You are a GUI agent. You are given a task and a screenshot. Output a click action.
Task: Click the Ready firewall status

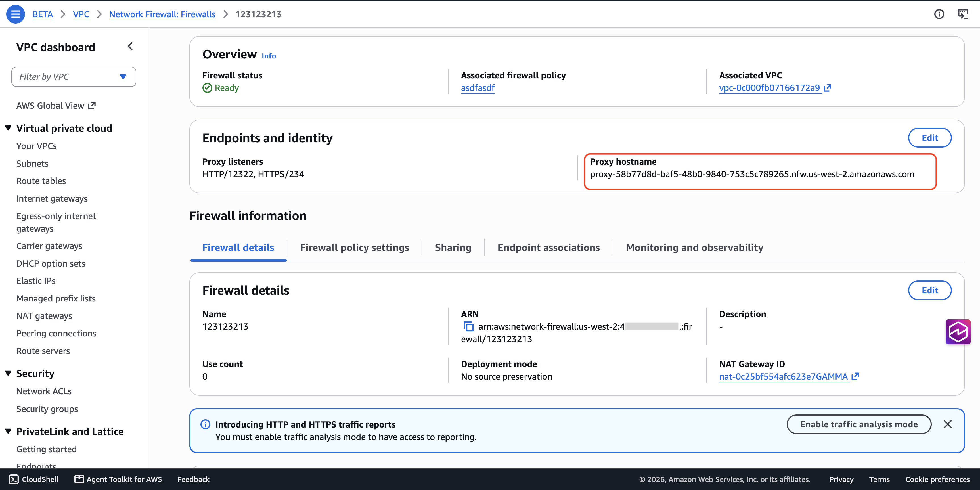tap(221, 88)
